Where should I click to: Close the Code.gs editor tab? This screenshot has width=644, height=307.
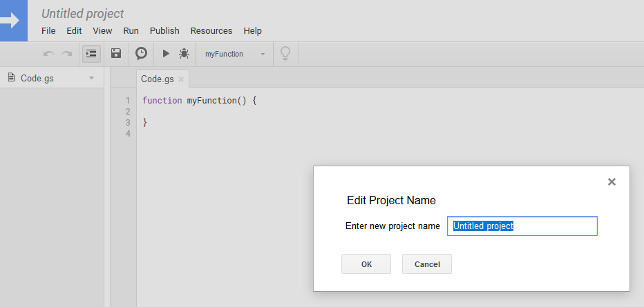181,79
